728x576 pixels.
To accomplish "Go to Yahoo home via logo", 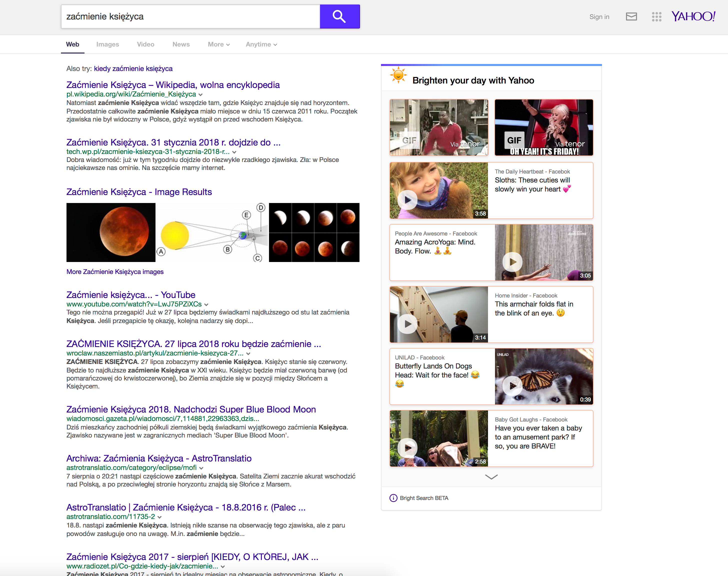I will click(693, 16).
